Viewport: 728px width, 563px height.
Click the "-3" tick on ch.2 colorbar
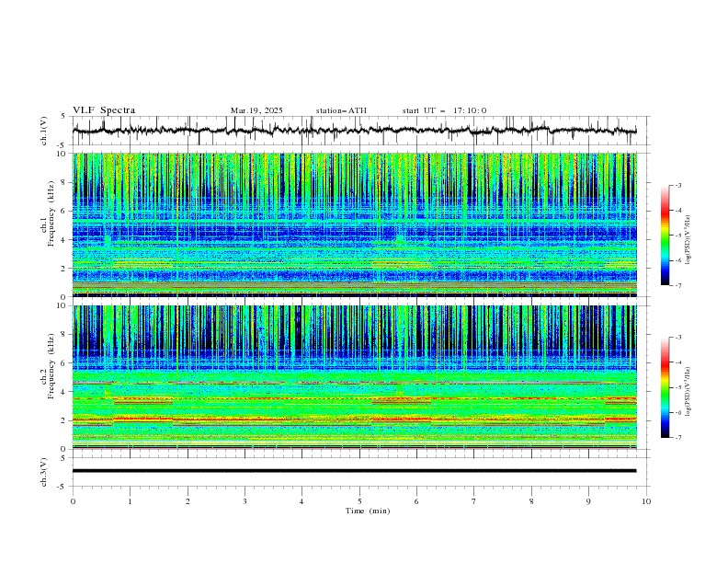tap(678, 338)
